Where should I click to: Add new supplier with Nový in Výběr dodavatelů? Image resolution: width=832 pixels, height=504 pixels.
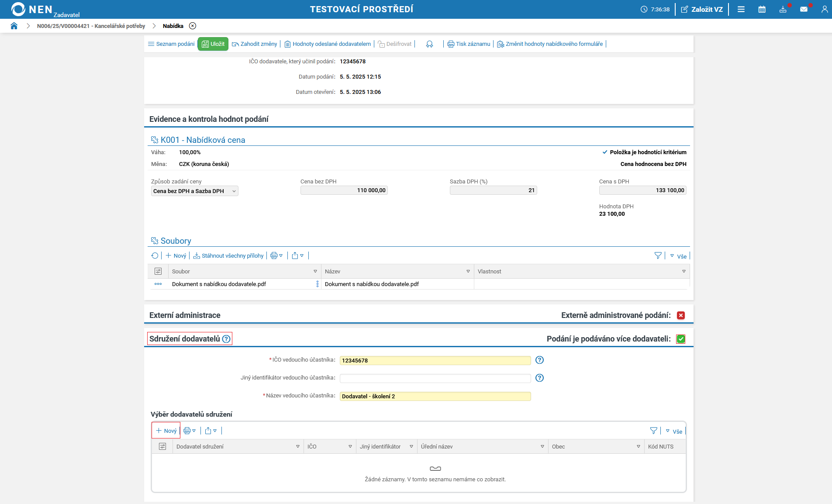click(166, 431)
